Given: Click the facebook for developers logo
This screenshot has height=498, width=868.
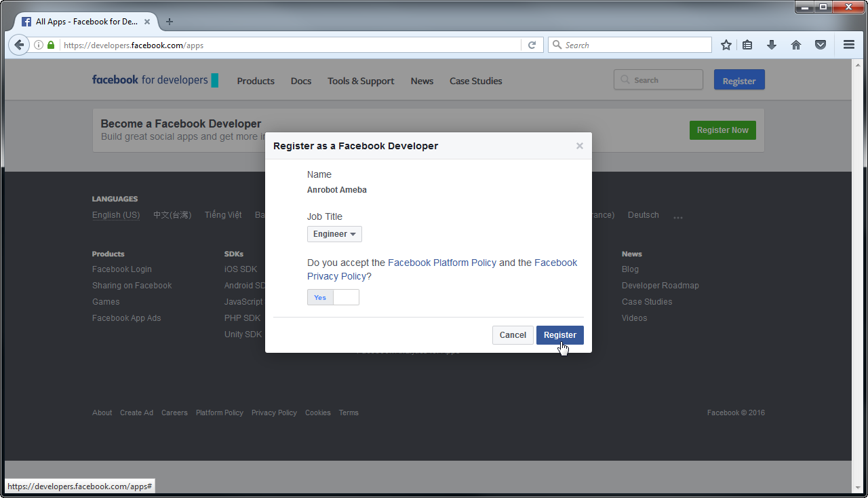Looking at the screenshot, I should pyautogui.click(x=155, y=80).
